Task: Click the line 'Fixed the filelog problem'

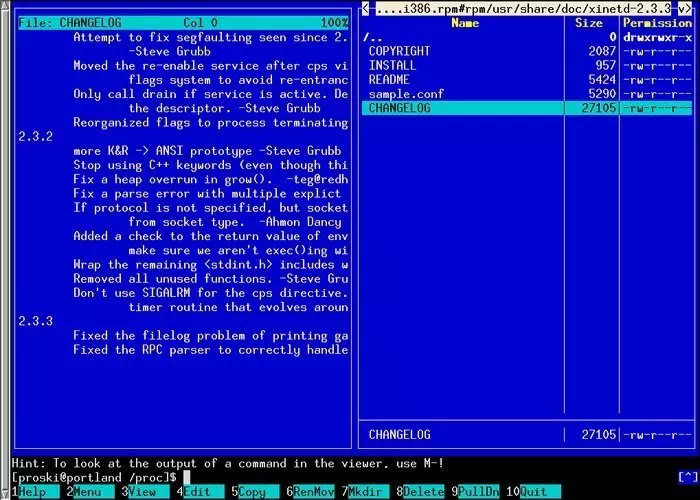Action: tap(211, 335)
